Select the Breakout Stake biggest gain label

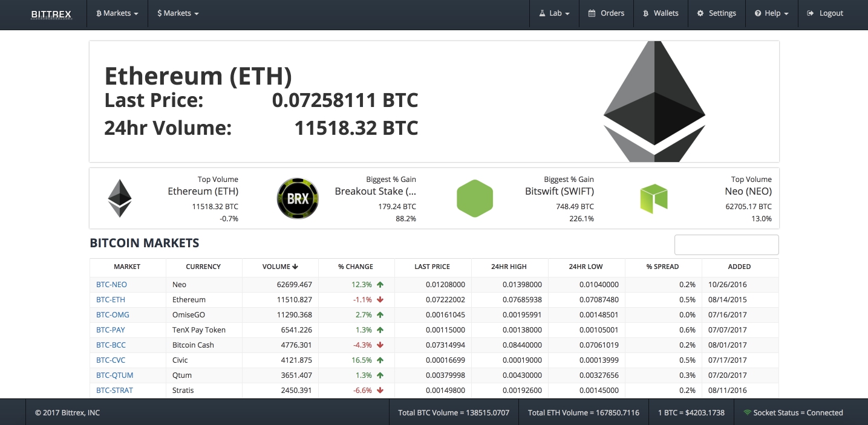pyautogui.click(x=375, y=191)
